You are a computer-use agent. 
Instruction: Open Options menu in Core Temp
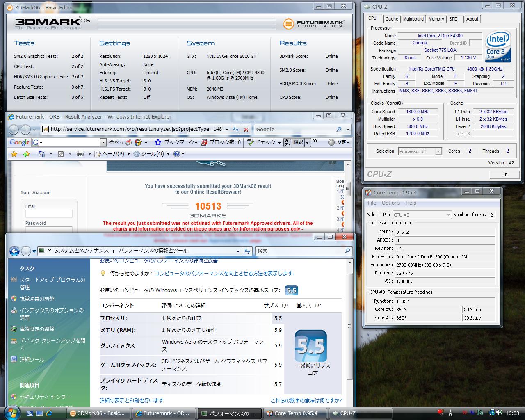coord(390,203)
